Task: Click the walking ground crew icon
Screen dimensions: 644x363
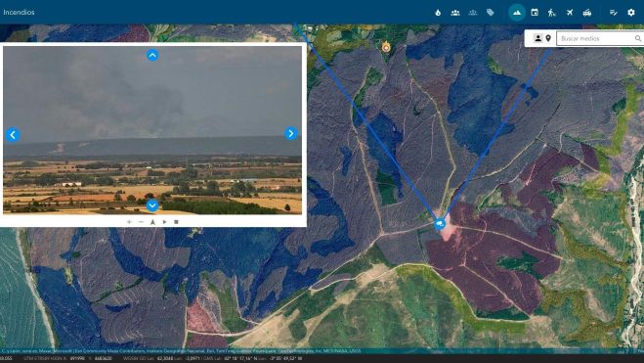Action: [551, 13]
